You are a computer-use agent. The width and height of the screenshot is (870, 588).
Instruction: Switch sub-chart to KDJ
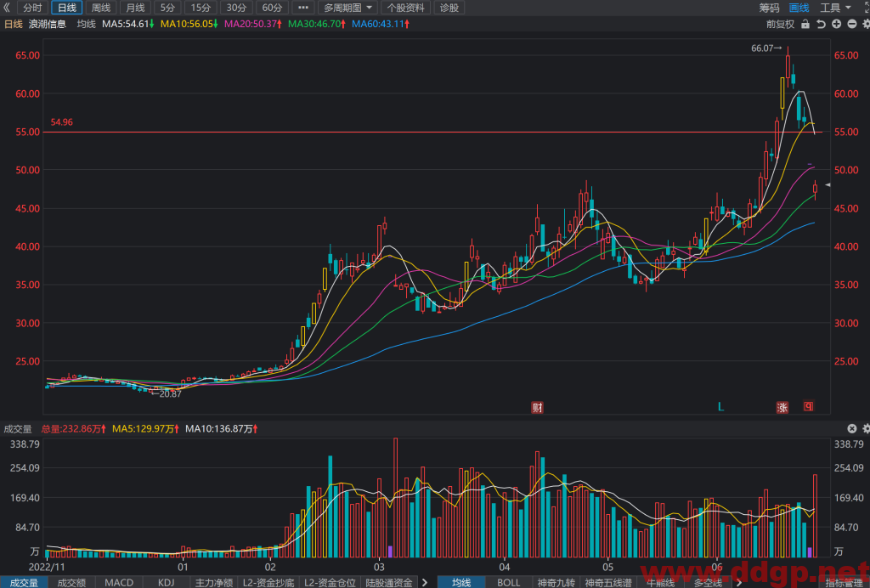(166, 582)
